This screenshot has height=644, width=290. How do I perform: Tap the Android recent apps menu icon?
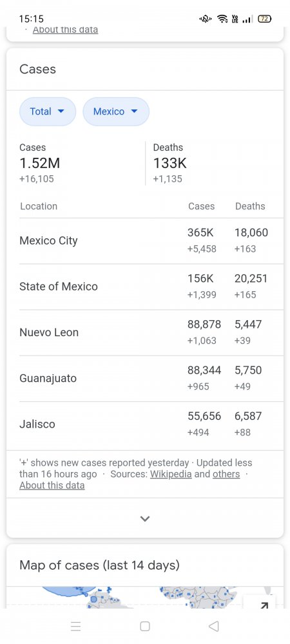[75, 626]
